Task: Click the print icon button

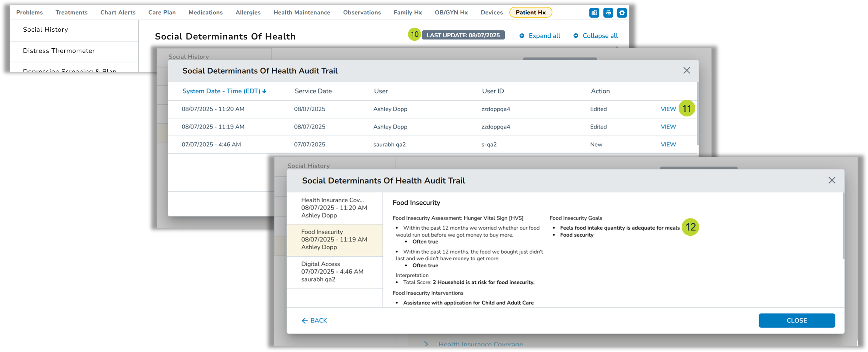Action: coord(608,13)
